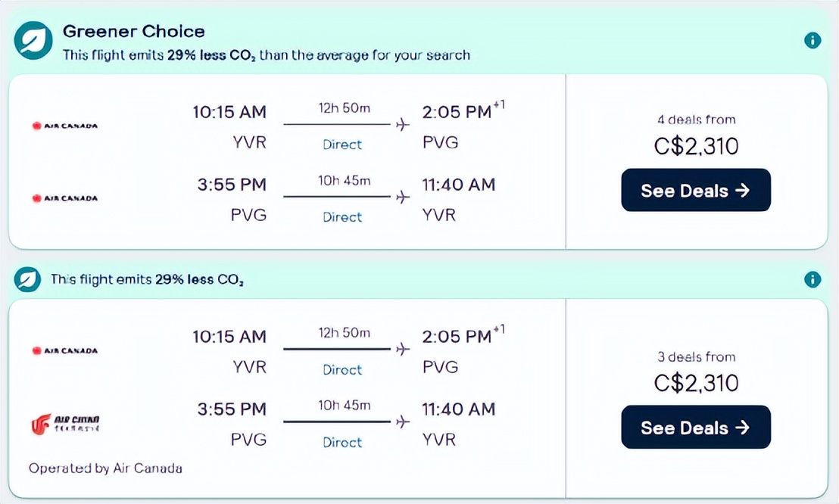
Task: Click 'Direct' label on the Air China return leg
Action: click(x=342, y=442)
